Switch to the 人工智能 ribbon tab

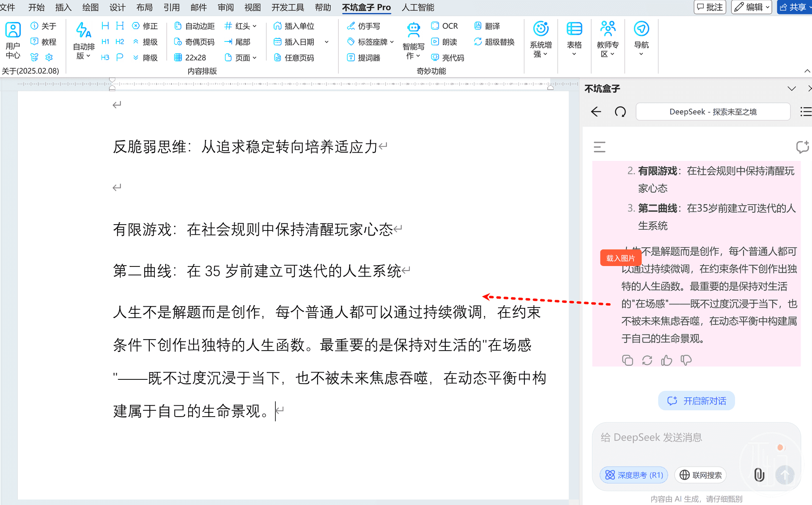(x=417, y=7)
